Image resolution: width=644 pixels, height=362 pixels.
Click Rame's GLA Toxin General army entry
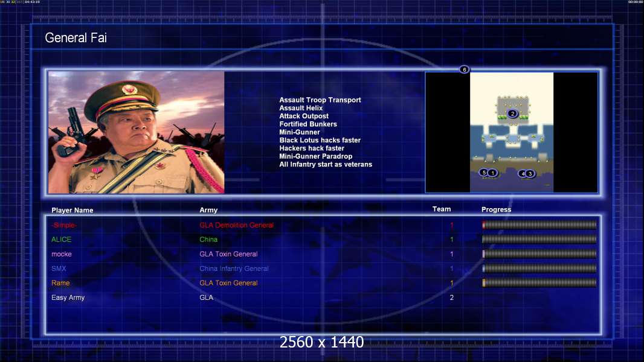click(x=228, y=283)
